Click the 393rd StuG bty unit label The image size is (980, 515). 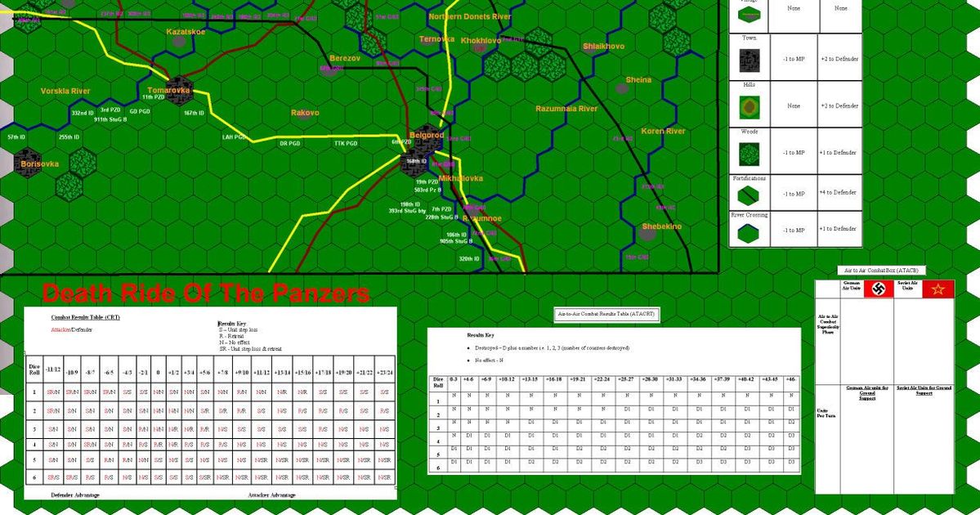[x=408, y=211]
